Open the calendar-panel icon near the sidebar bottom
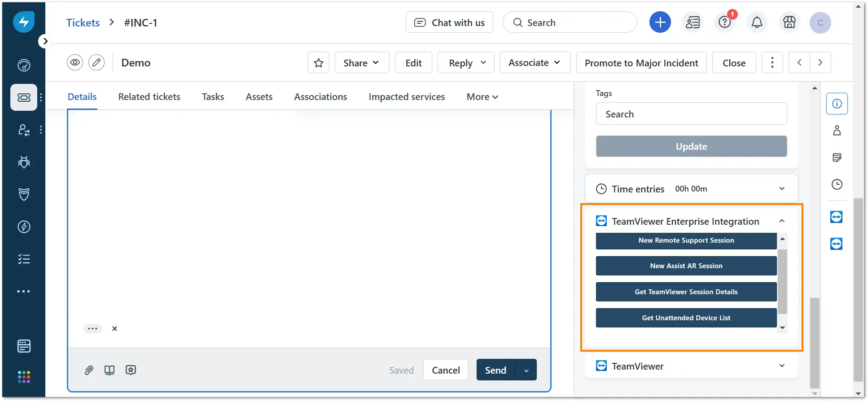The width and height of the screenshot is (868, 401). [24, 346]
